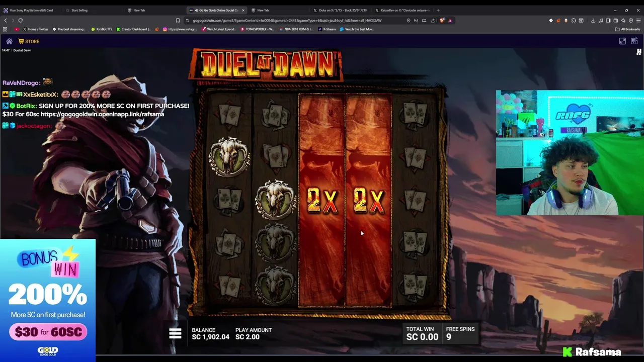Open the All Bookmarks folder

(x=627, y=29)
